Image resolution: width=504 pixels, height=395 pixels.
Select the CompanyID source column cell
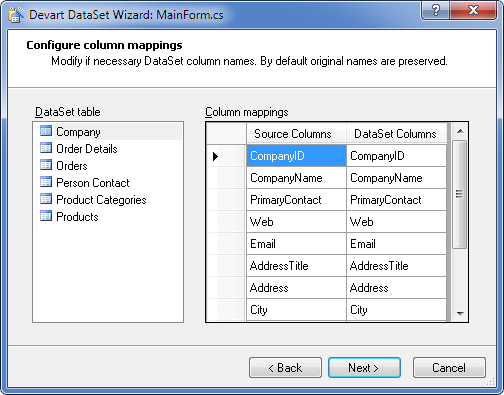click(296, 156)
